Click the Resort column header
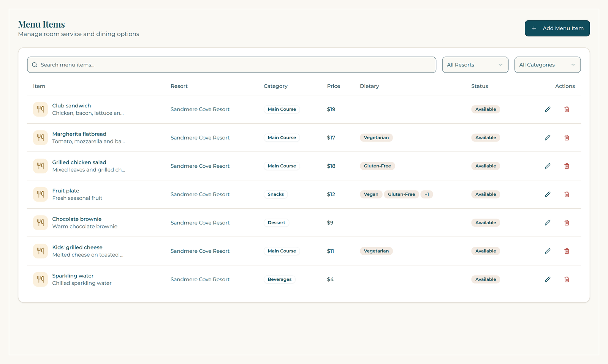This screenshot has height=364, width=608. [179, 86]
